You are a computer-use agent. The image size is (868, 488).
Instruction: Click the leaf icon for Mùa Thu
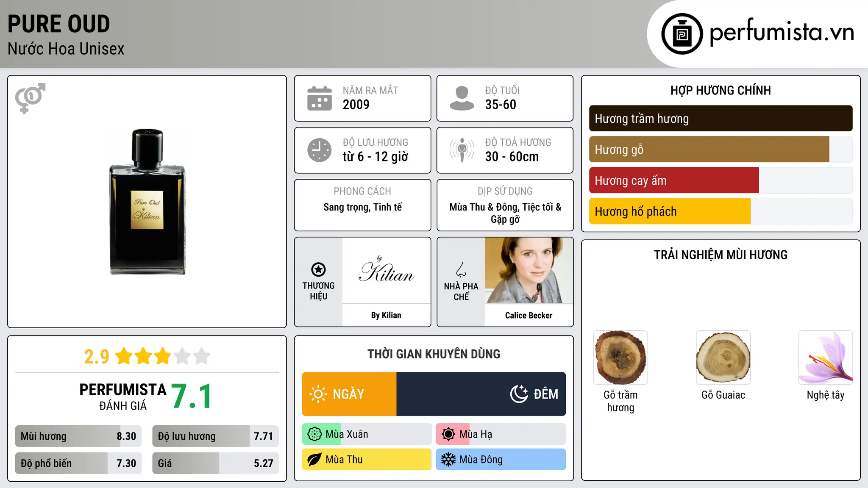click(314, 460)
